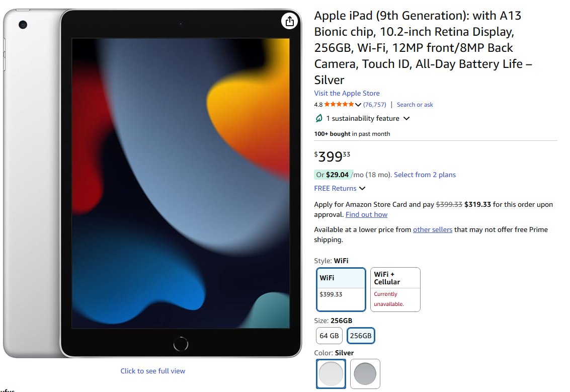Screen dimensions: 570x392
Task: Choose the 256GB size option
Action: tap(361, 336)
